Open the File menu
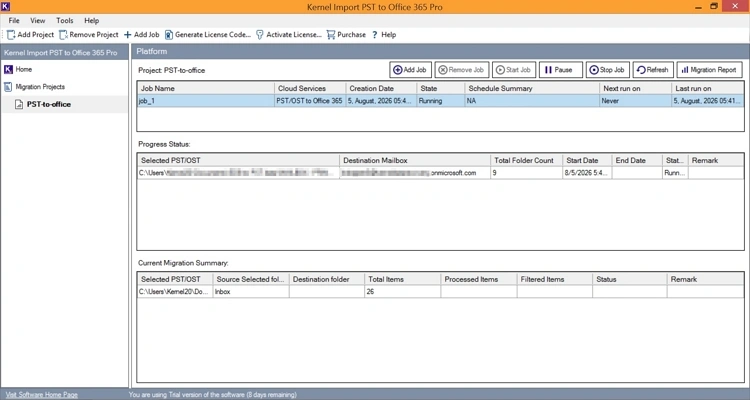The height and width of the screenshot is (400, 750). click(x=14, y=21)
